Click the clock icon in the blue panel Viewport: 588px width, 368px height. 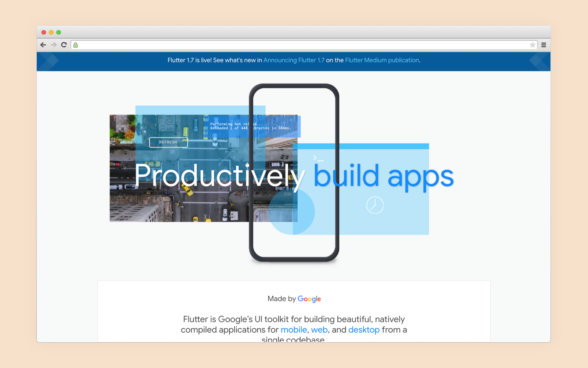tap(375, 205)
